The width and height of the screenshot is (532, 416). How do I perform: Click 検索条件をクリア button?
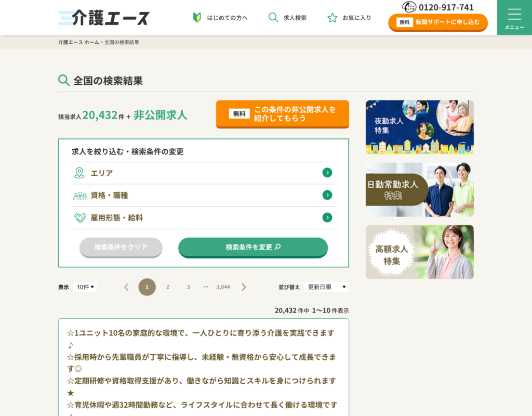tap(121, 247)
